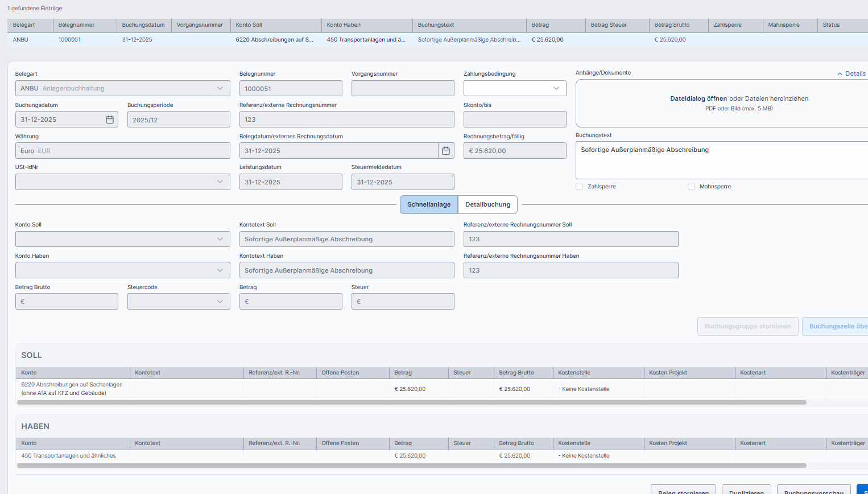Tick the Mahnsperre checkbox

pos(691,187)
